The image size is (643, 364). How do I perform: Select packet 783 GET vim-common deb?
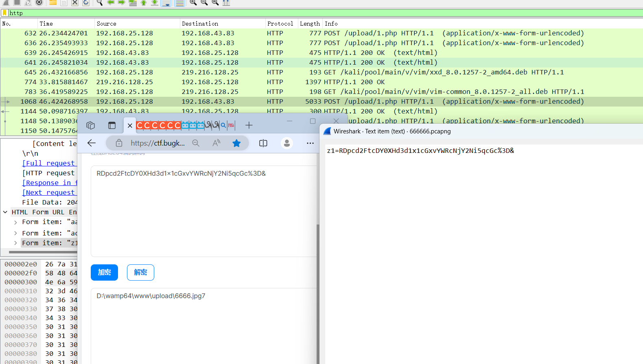(x=321, y=92)
